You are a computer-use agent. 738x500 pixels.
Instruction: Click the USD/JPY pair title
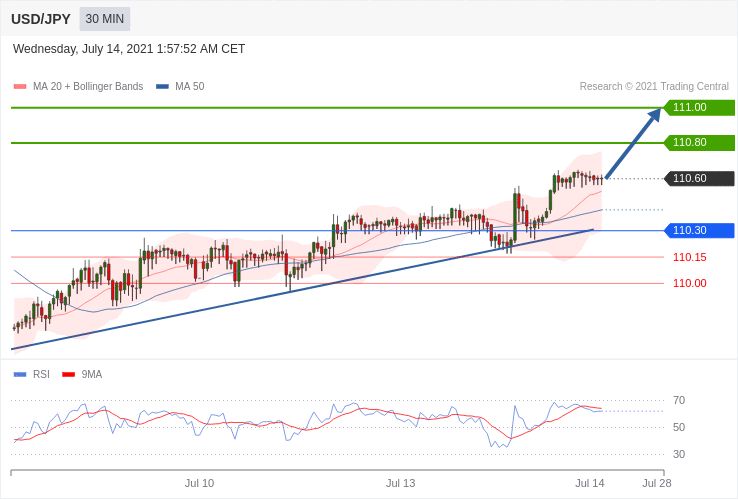click(40, 19)
